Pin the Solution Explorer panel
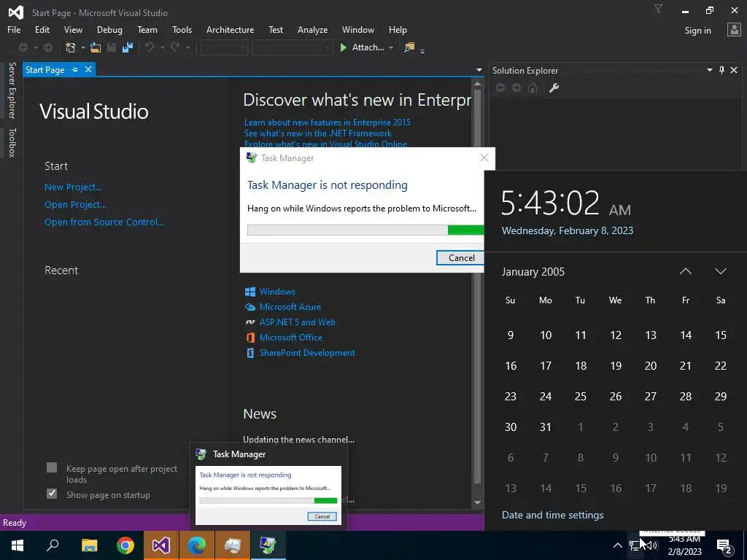 (x=721, y=70)
